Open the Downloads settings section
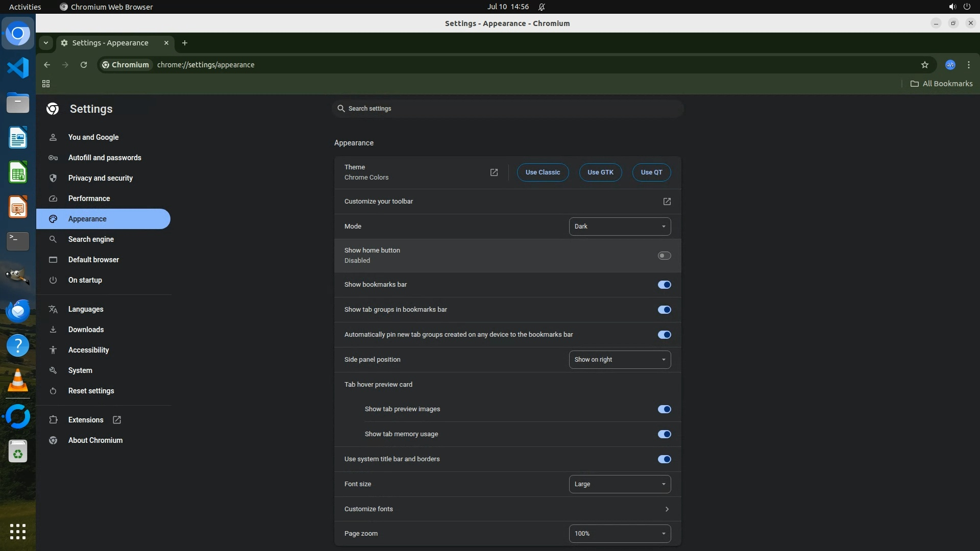980x551 pixels. pos(86,330)
